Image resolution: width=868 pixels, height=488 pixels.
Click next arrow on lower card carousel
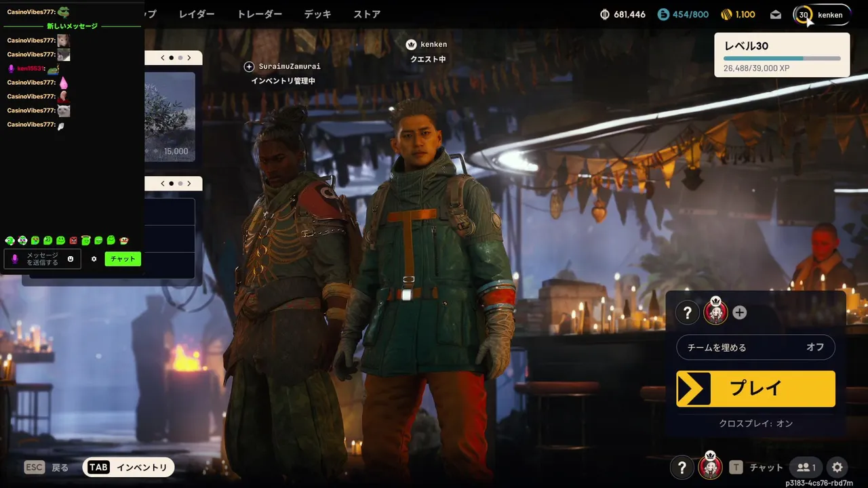pyautogui.click(x=189, y=184)
